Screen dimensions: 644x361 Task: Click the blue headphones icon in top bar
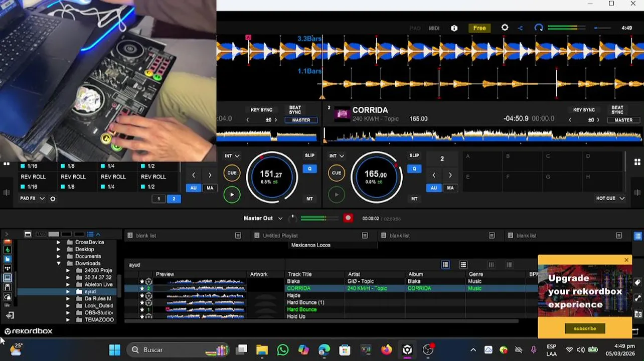pyautogui.click(x=539, y=28)
